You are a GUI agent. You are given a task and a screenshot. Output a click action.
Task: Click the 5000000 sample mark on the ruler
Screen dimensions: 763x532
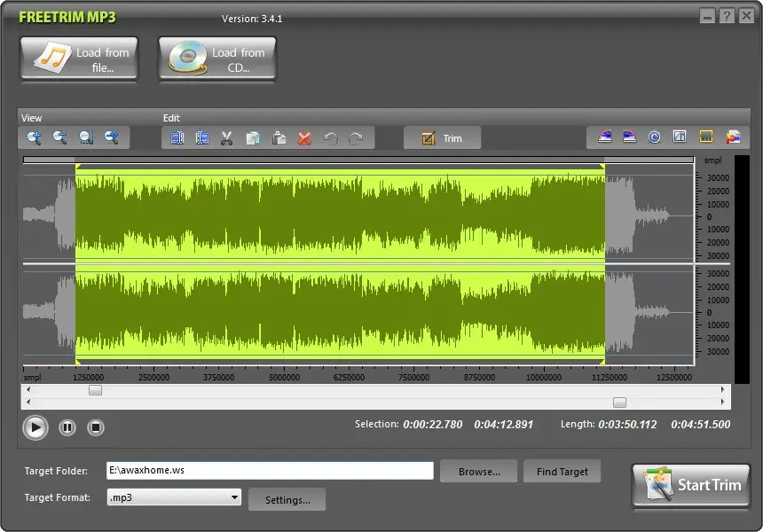click(284, 378)
